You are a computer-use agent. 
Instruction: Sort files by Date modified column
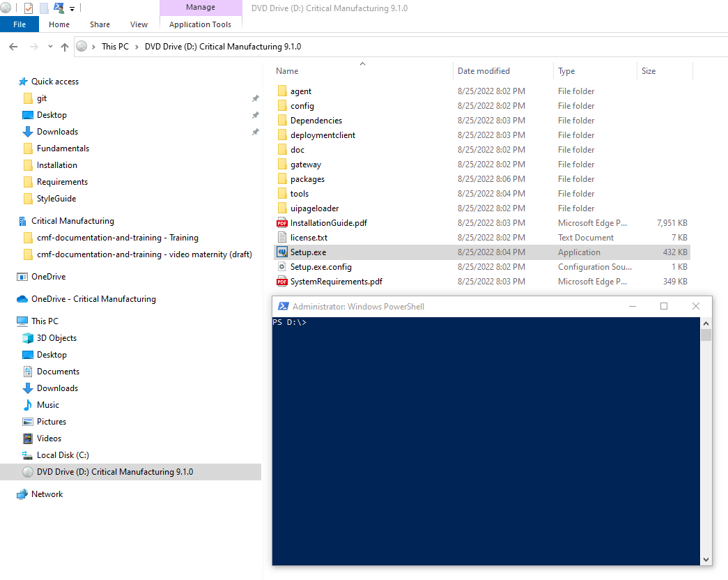[x=483, y=71]
